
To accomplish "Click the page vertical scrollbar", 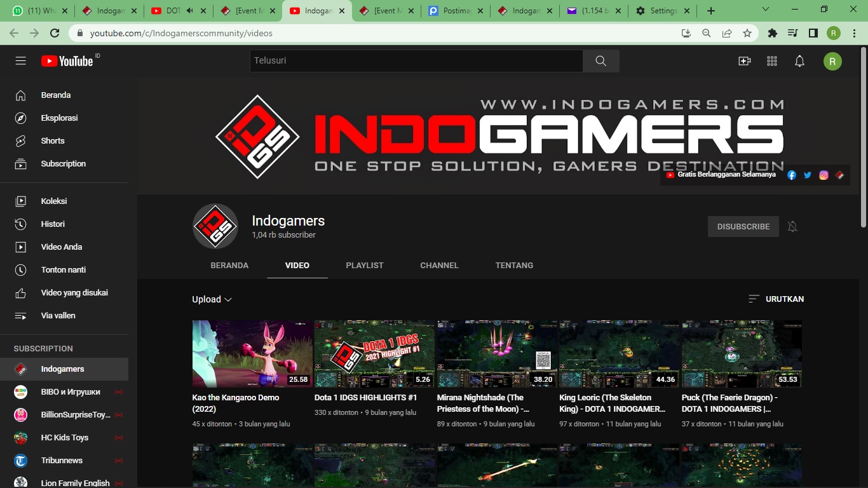I will pos(863,137).
